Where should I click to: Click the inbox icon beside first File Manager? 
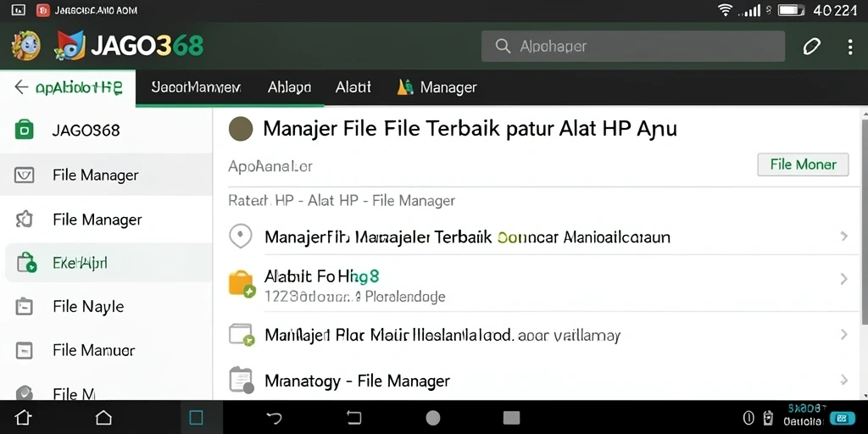coord(25,175)
